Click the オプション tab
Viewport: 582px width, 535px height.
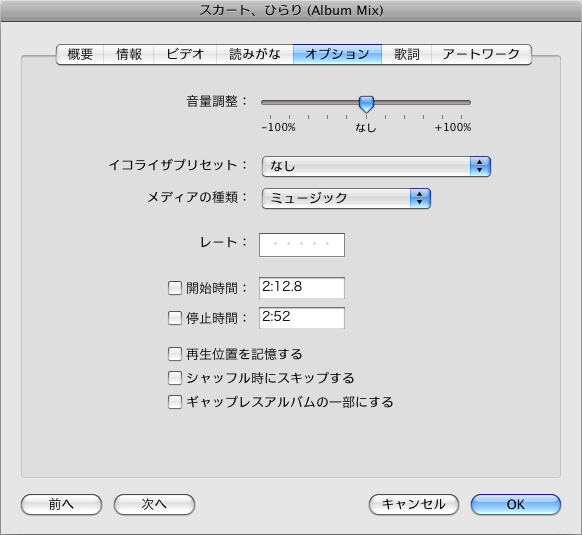(x=337, y=55)
